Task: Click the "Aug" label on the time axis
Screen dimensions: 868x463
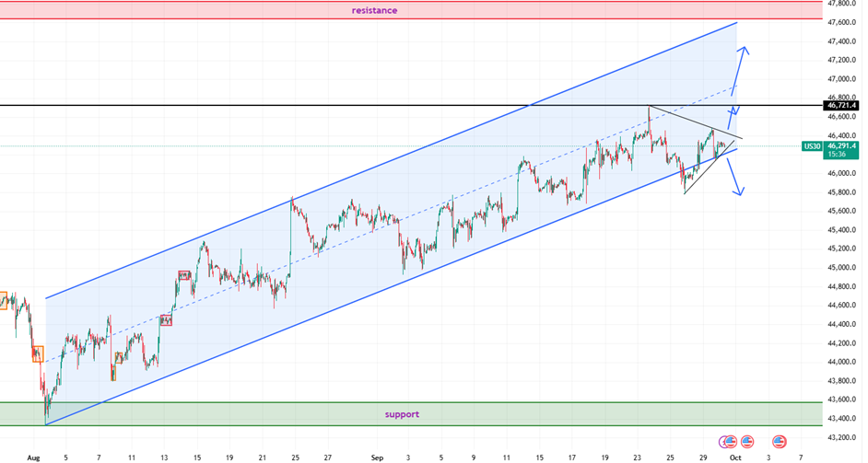Action: (x=34, y=457)
